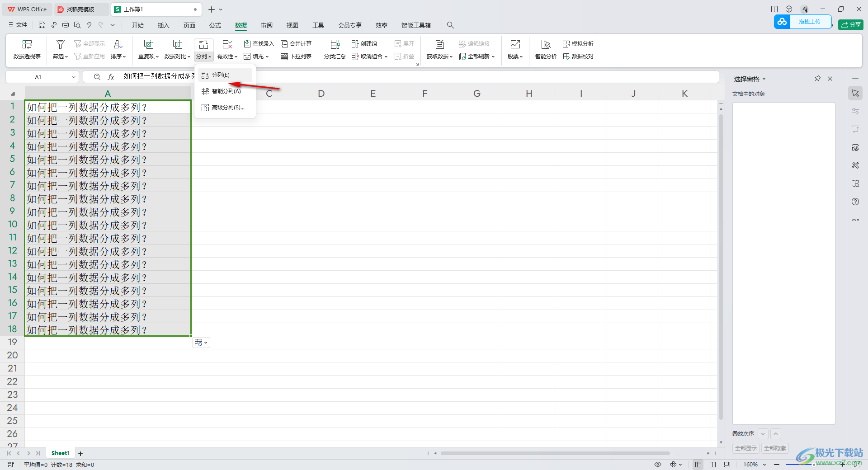868x470 pixels.
Task: Open the Data Compare (数据对比) tool
Action: (177, 50)
